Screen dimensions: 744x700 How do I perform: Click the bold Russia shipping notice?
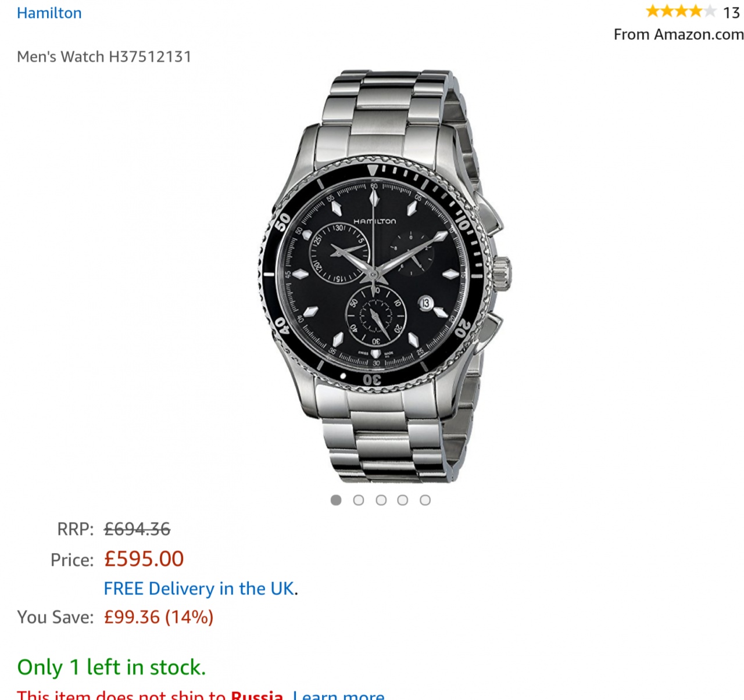pyautogui.click(x=257, y=695)
